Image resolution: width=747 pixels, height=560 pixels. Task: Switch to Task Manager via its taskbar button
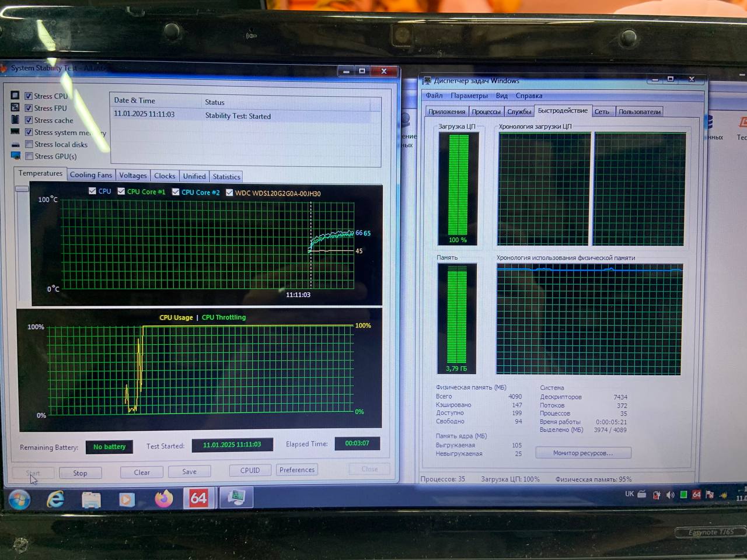coord(236,497)
